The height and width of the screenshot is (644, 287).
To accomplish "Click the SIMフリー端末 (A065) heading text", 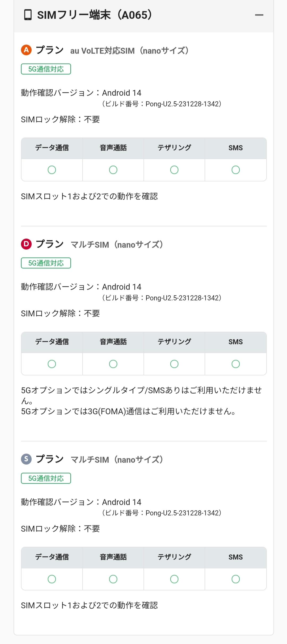I will pyautogui.click(x=95, y=15).
